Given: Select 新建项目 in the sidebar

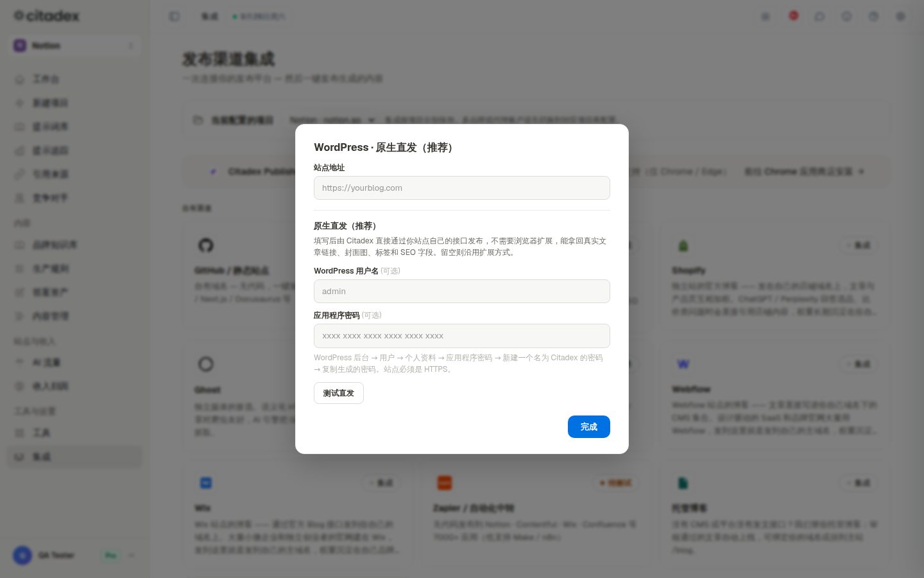Looking at the screenshot, I should click(74, 103).
